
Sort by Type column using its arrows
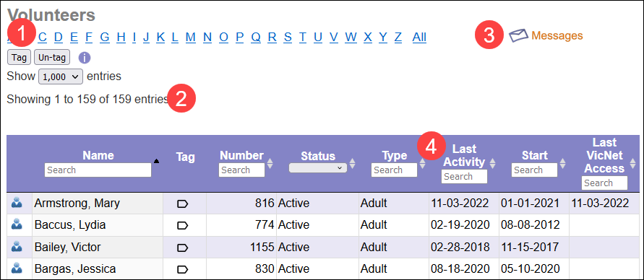coord(422,164)
